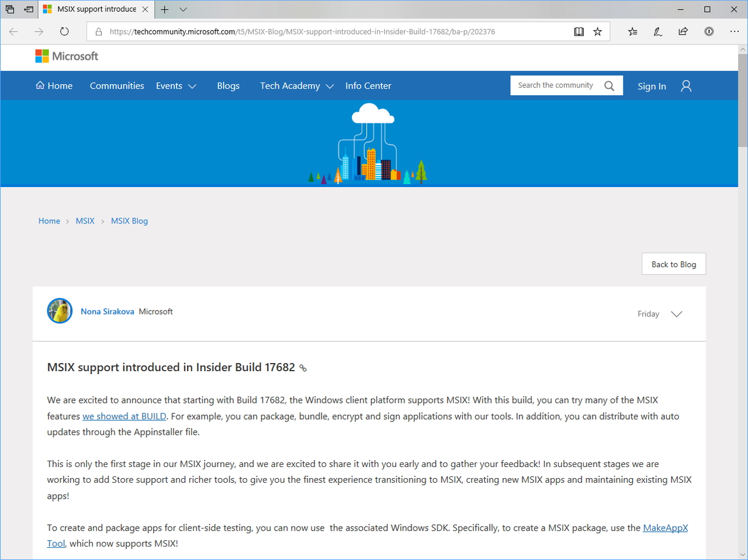Screen dimensions: 748x560
Task: Open the user profile icon next to Sign In
Action: click(x=685, y=85)
